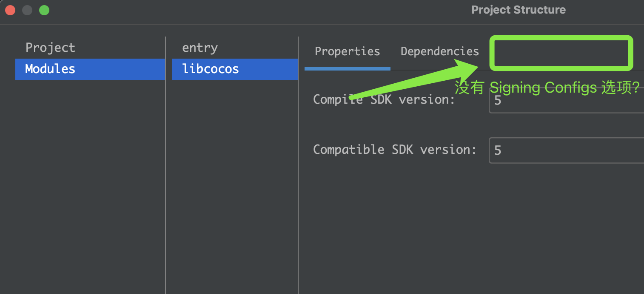This screenshot has width=644, height=294.
Task: Maximize the Project Structure window
Action: point(44,10)
